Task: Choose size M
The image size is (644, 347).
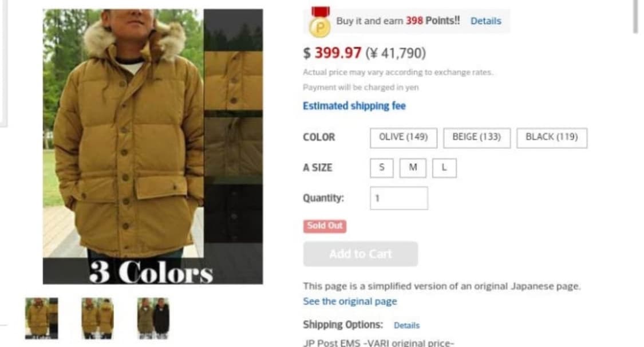Action: click(413, 168)
